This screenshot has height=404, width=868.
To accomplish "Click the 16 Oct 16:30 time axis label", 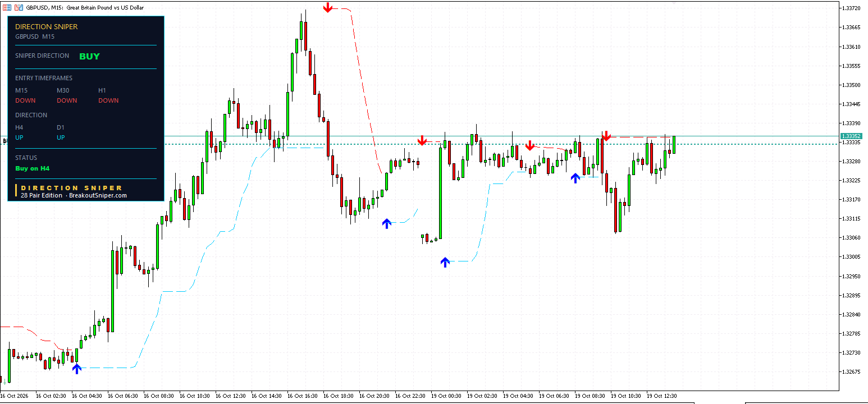I will pyautogui.click(x=303, y=396).
